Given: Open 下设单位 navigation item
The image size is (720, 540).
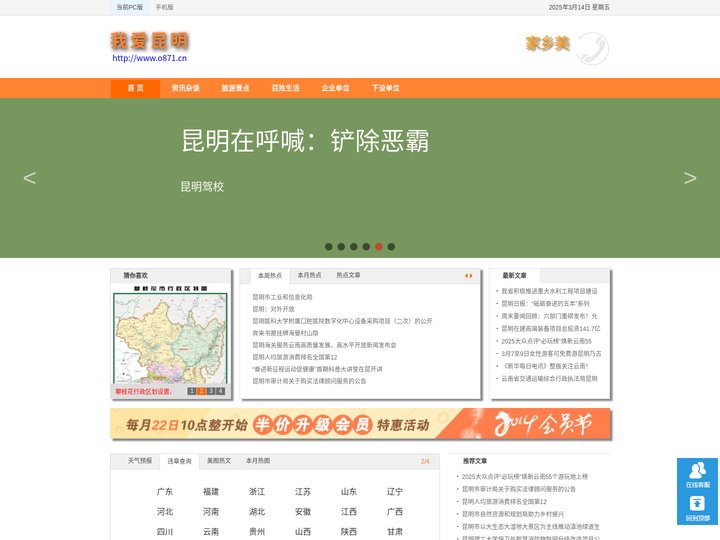Looking at the screenshot, I should pyautogui.click(x=386, y=88).
